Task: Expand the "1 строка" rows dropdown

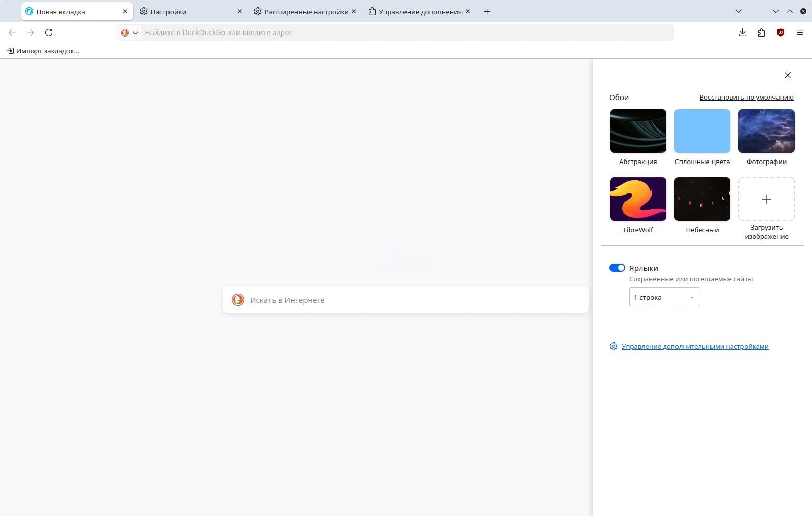Action: (664, 297)
